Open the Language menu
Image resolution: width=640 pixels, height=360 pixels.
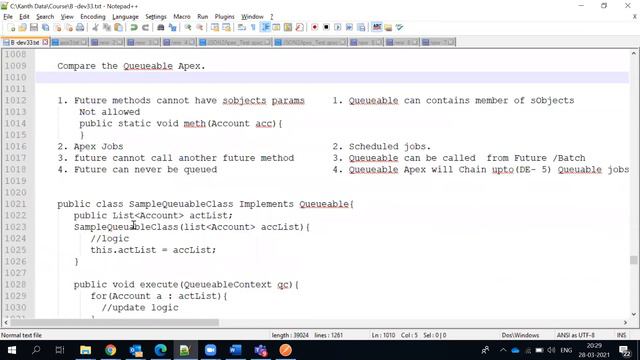point(125,17)
